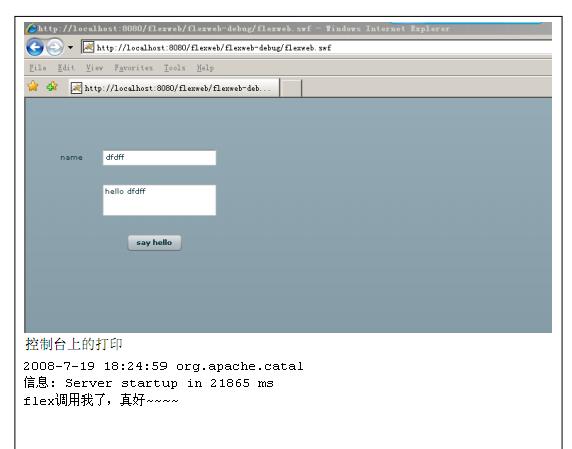Click the Forward navigation arrow button
The width and height of the screenshot is (572, 449).
click(x=55, y=47)
